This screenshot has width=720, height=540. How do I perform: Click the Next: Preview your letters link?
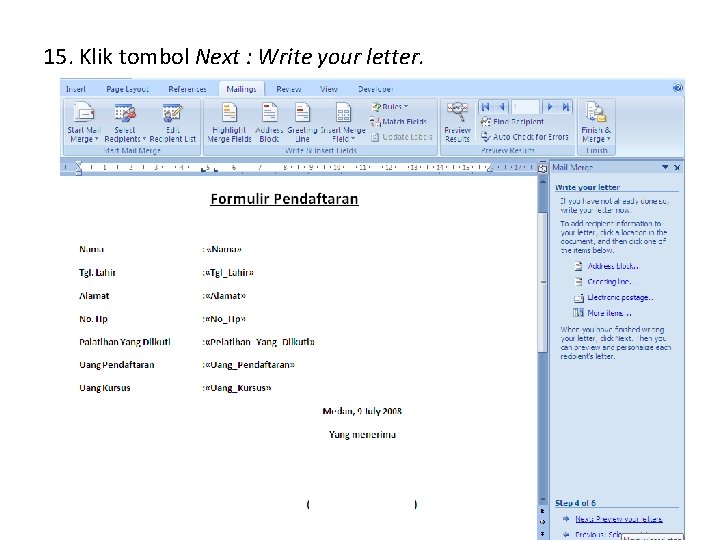[619, 519]
